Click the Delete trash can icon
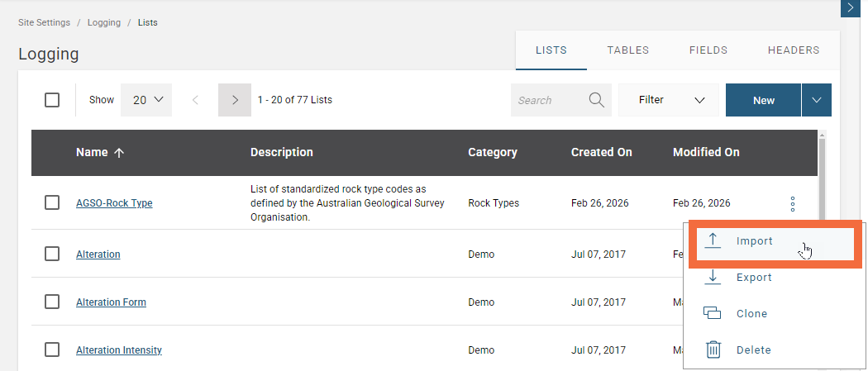The image size is (868, 371). (713, 350)
